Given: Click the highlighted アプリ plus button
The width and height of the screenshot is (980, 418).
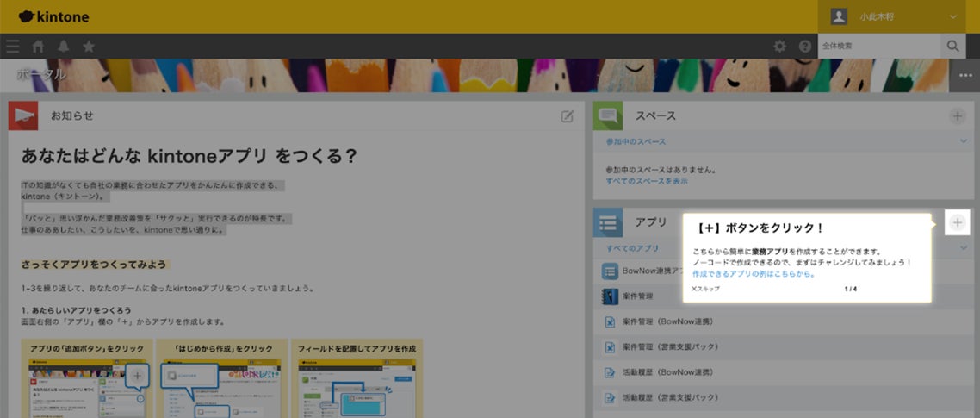Looking at the screenshot, I should tap(958, 222).
